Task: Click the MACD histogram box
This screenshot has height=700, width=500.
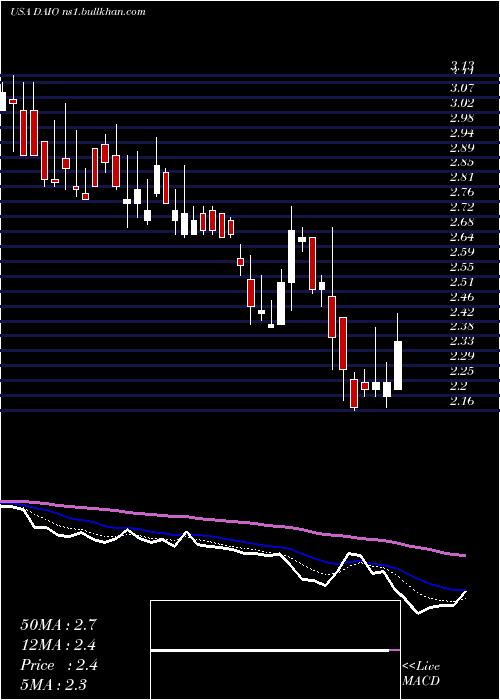Action: pyautogui.click(x=275, y=650)
